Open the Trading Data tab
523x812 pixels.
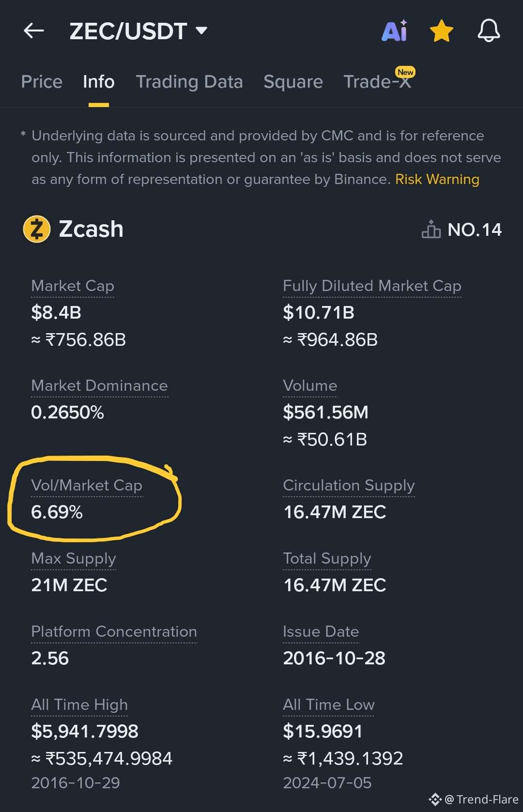coord(189,82)
